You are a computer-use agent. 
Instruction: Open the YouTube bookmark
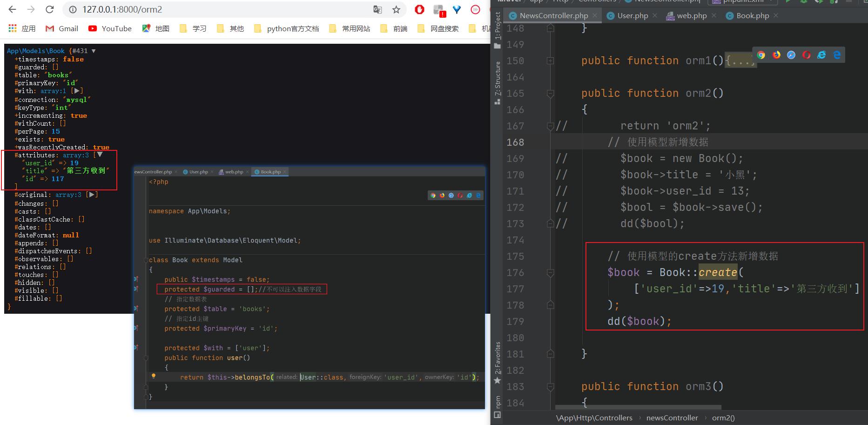point(110,28)
